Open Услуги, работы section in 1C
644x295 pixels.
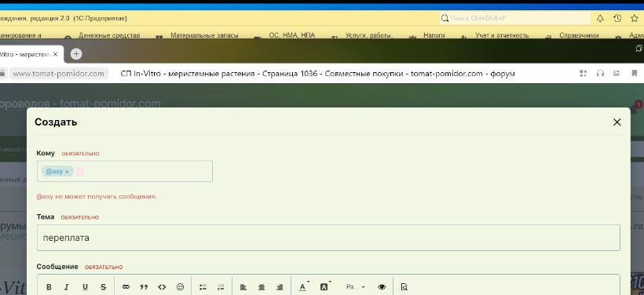[x=369, y=35]
